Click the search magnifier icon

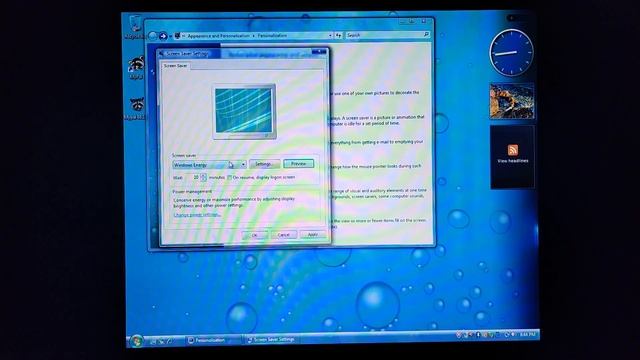(x=426, y=35)
